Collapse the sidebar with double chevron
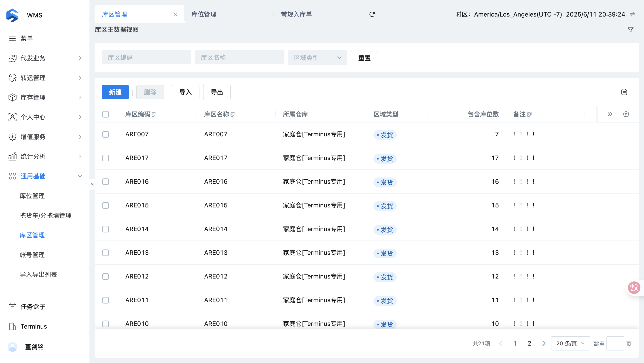This screenshot has height=363, width=644. point(92,184)
